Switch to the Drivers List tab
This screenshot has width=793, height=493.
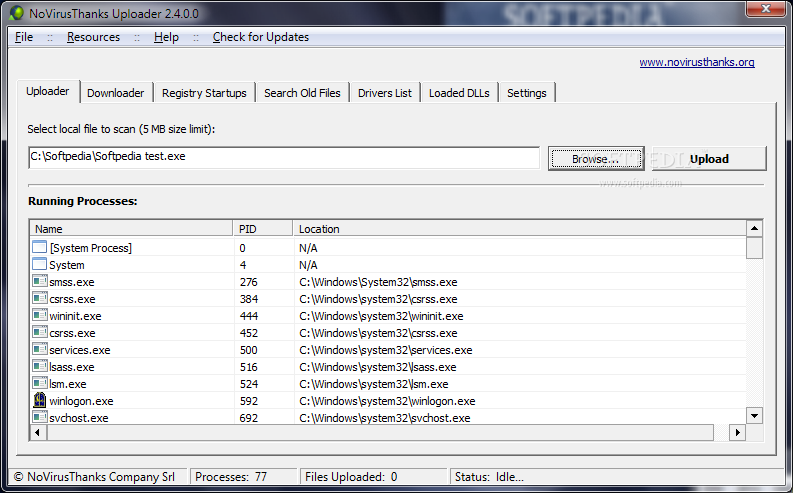[385, 93]
